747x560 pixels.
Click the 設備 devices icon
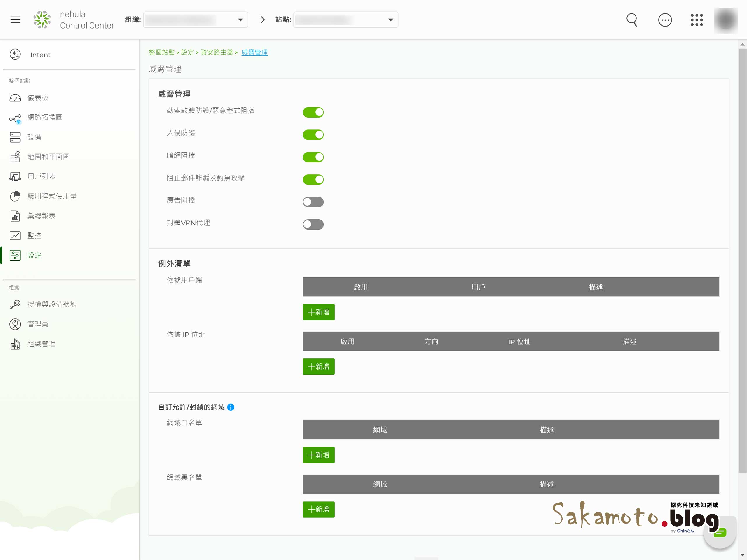15,137
